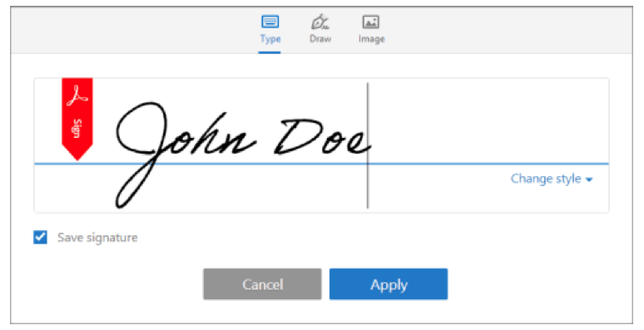Image resolution: width=644 pixels, height=330 pixels.
Task: Choose the Image picture icon
Action: tap(370, 22)
